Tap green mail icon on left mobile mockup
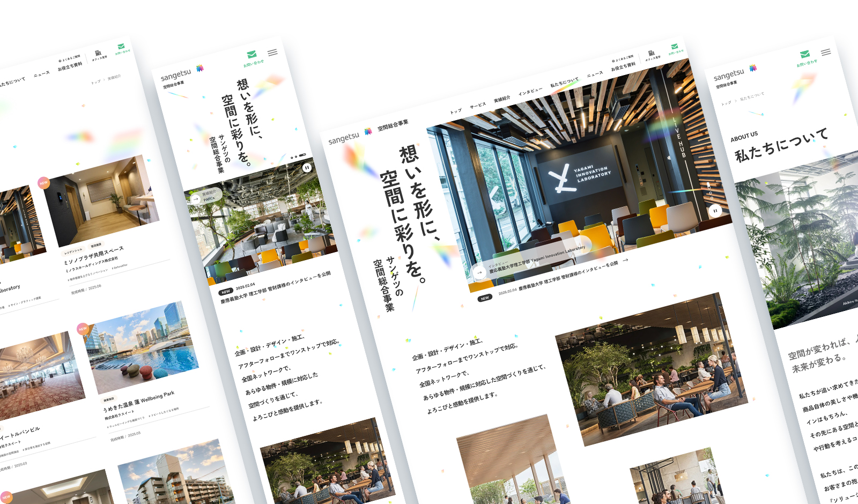 [252, 55]
